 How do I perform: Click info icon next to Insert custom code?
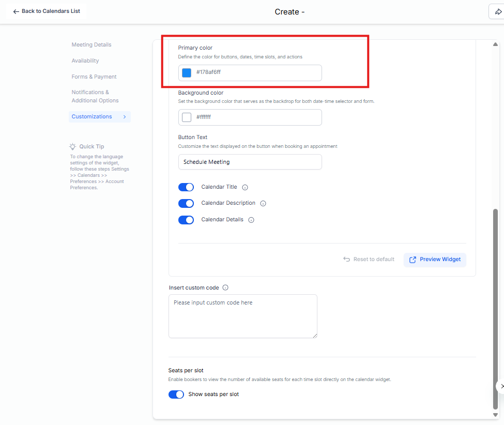[x=225, y=288]
